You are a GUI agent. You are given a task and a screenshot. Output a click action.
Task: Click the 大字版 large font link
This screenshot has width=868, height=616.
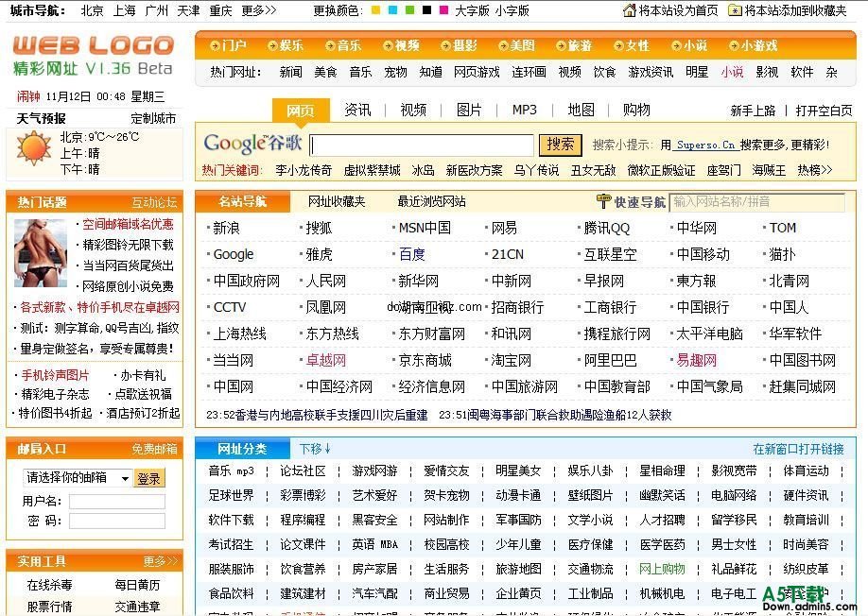coord(472,10)
